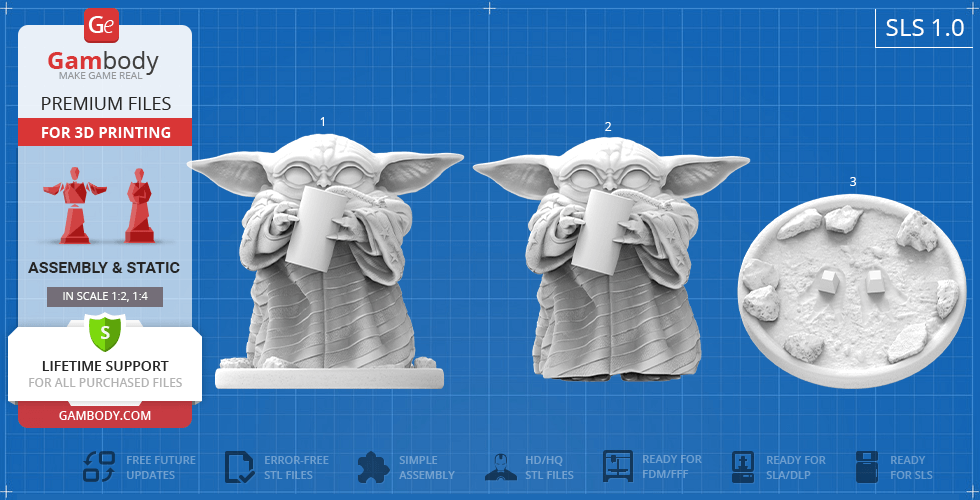Screen dimensions: 980x500
Task: Select the Ready for FDM/FFF printer icon
Action: [618, 467]
